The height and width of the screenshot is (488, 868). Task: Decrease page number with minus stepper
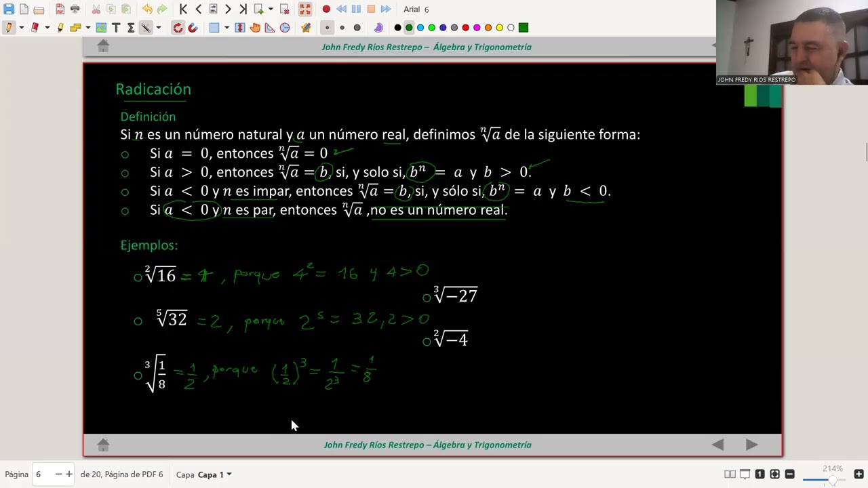pos(58,474)
